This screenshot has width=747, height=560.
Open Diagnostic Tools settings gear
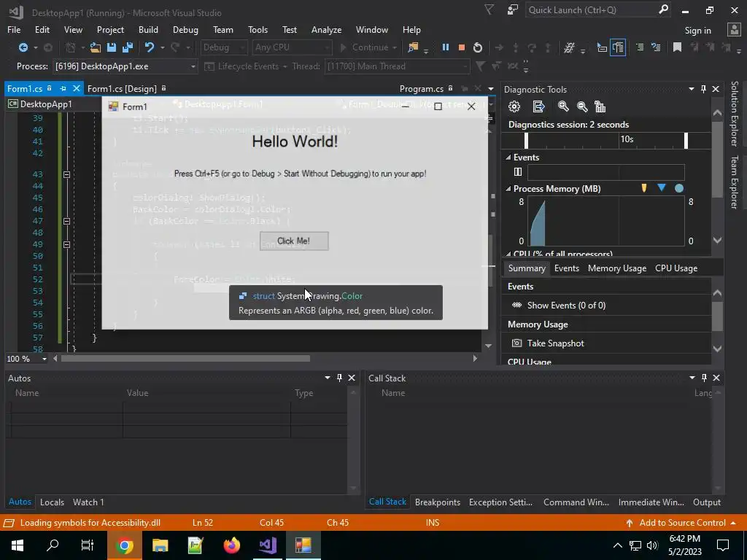pyautogui.click(x=514, y=106)
